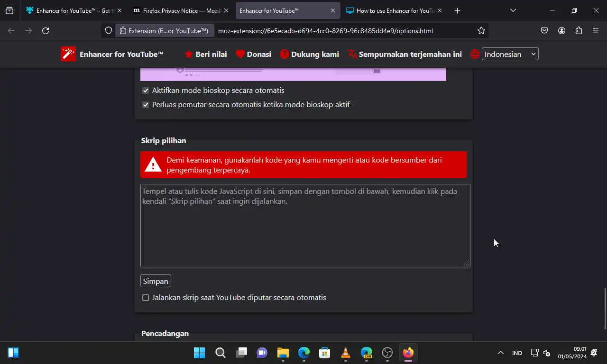Open File Explorer from the taskbar
This screenshot has height=364, width=607.
tap(283, 353)
